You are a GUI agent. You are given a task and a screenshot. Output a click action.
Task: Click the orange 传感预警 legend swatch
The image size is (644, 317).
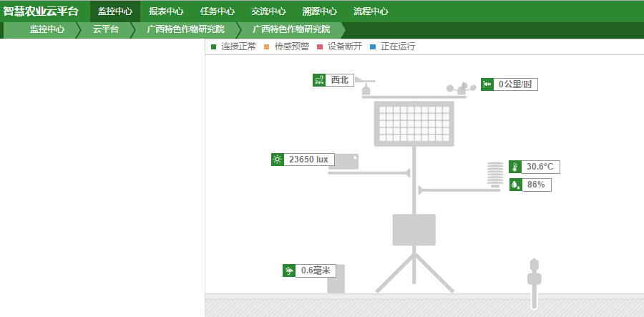266,47
